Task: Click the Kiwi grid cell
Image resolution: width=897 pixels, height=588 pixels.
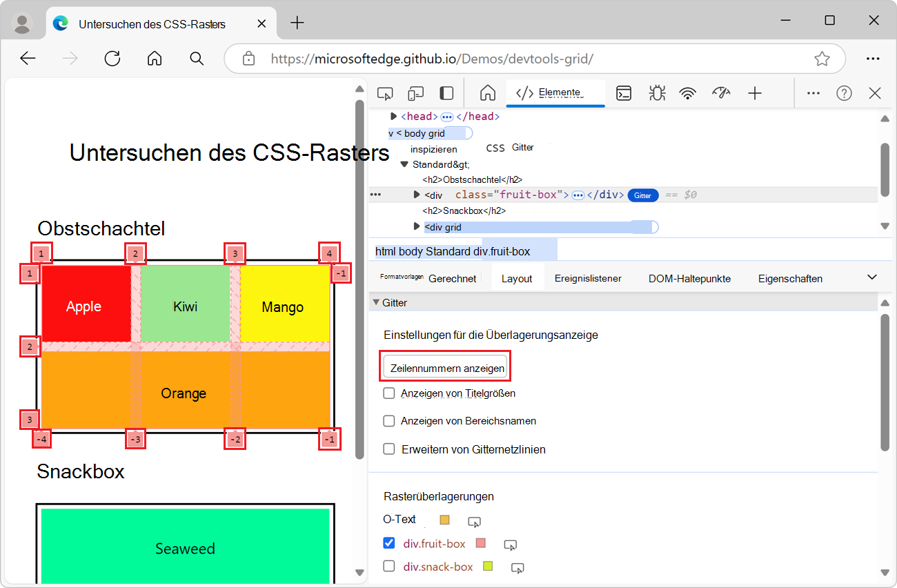Action: pyautogui.click(x=185, y=304)
